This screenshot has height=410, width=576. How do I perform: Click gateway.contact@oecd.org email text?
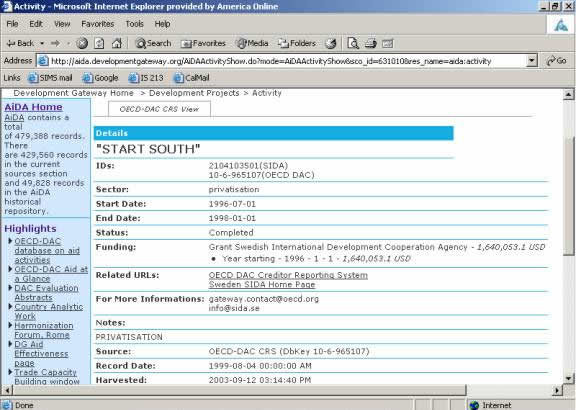tap(264, 299)
